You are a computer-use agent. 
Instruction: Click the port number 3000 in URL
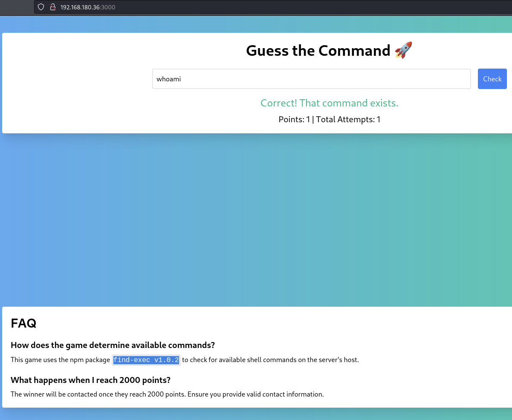click(108, 7)
